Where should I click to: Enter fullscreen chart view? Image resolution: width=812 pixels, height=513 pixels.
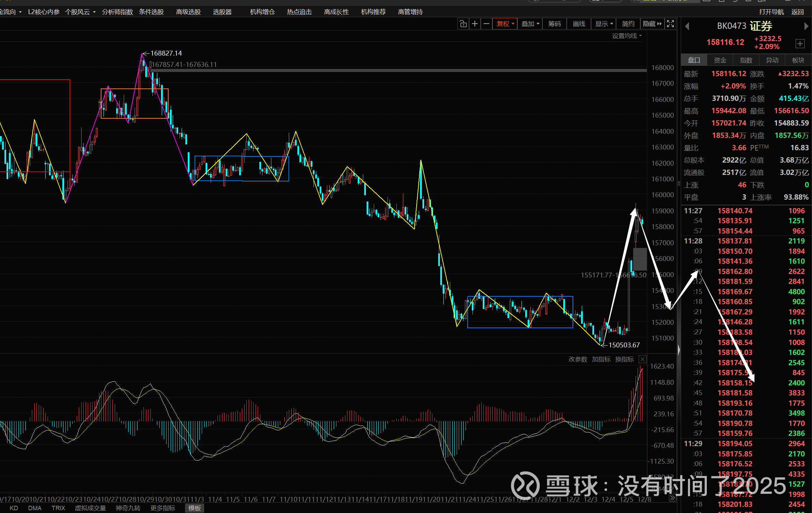point(670,24)
